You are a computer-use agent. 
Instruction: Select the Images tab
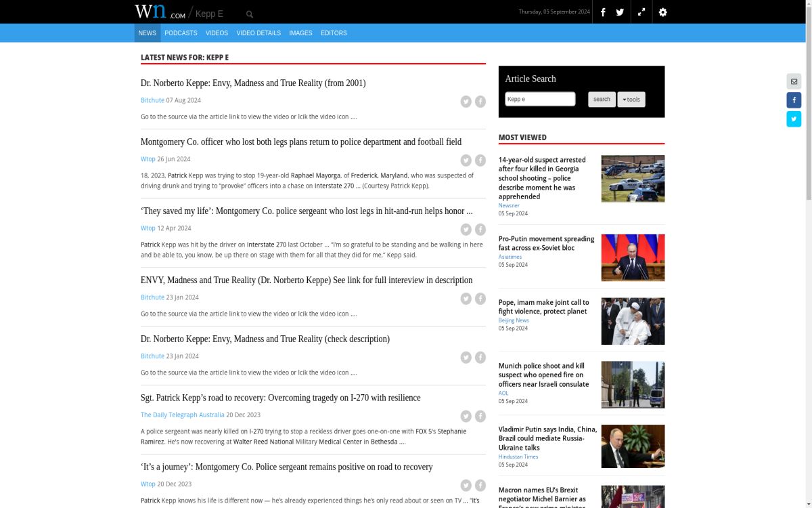tap(300, 33)
